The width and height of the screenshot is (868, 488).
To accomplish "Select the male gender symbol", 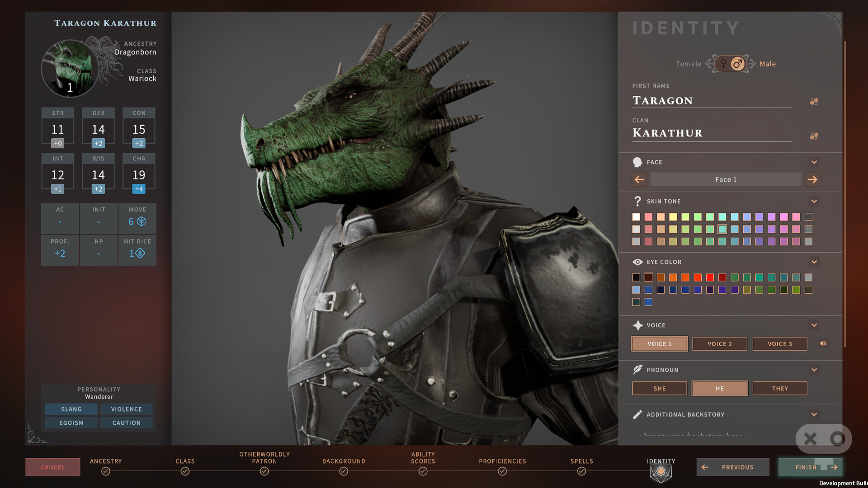I will tap(738, 64).
